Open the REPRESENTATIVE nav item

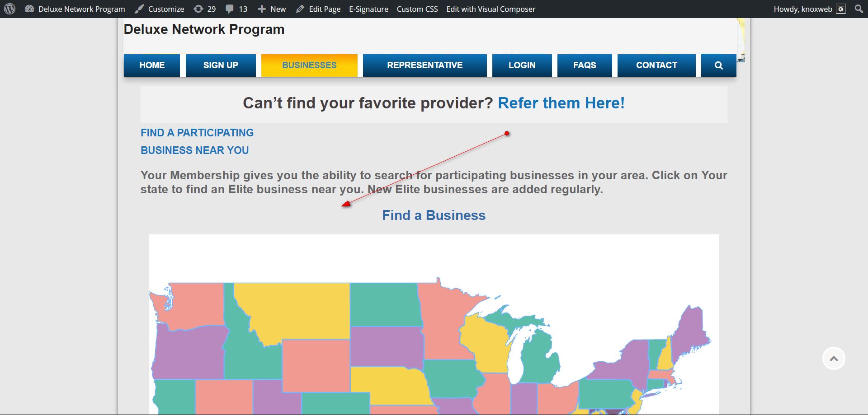pos(425,65)
